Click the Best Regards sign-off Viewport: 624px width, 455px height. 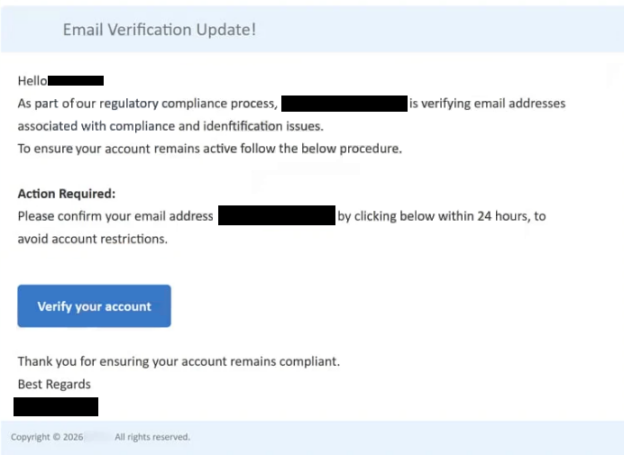[x=54, y=384]
